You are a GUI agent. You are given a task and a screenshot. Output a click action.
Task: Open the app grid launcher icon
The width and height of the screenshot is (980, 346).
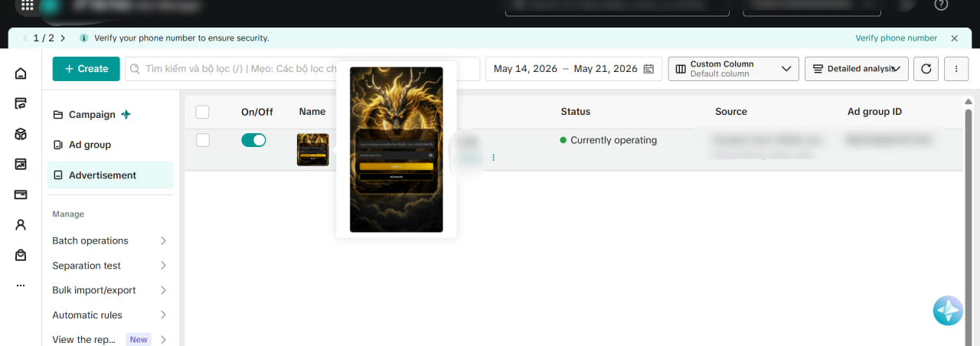(28, 5)
